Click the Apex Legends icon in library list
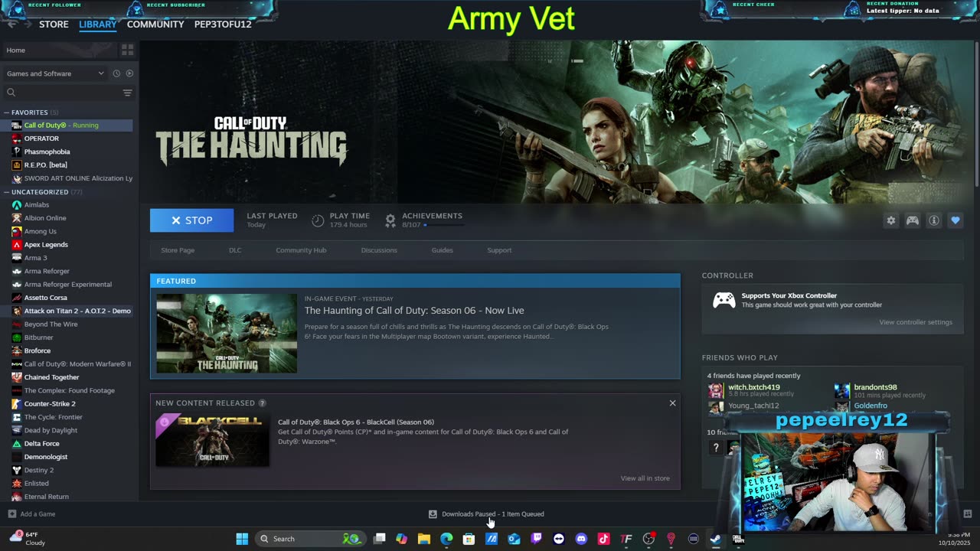The image size is (980, 551). click(17, 245)
